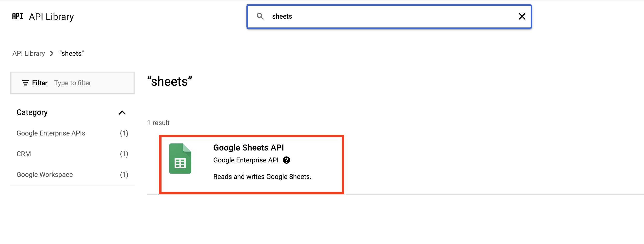Open the filter suggestions by clicking Type to filter
Viewport: 644px width, 244px height.
pos(73,83)
